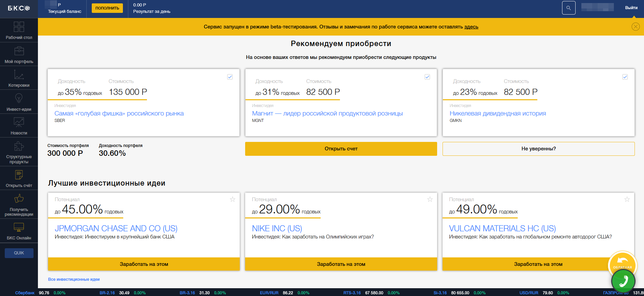
Task: Open the здесь feedback link
Action: pos(471,27)
